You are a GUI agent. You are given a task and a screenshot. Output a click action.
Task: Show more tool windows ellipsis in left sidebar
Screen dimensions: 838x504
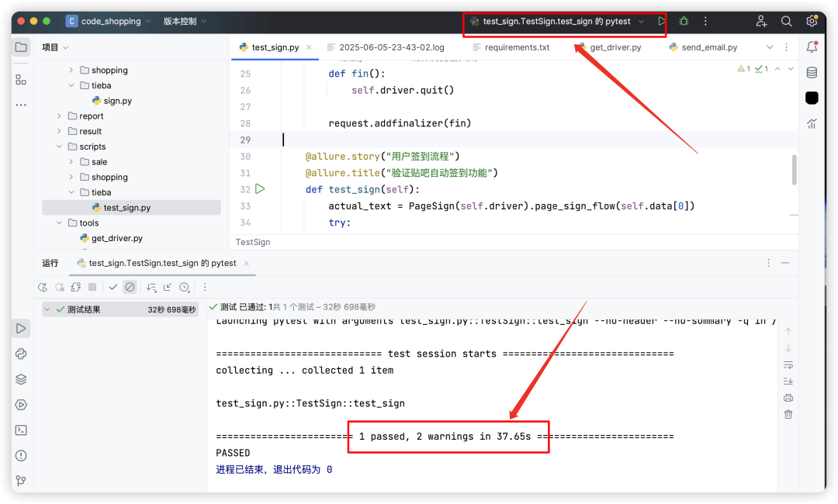pos(21,105)
